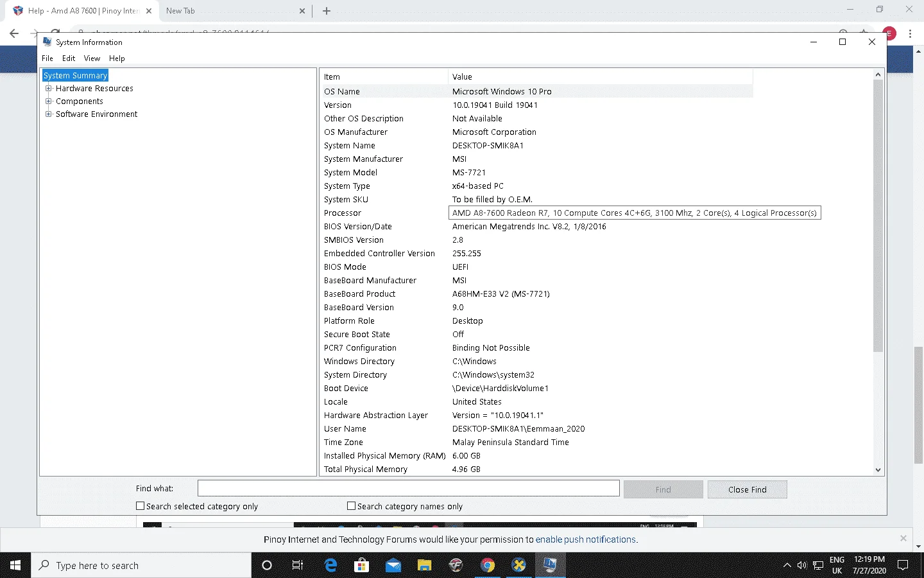The image size is (924, 578).
Task: Open a new browser tab with plus button
Action: pos(326,11)
